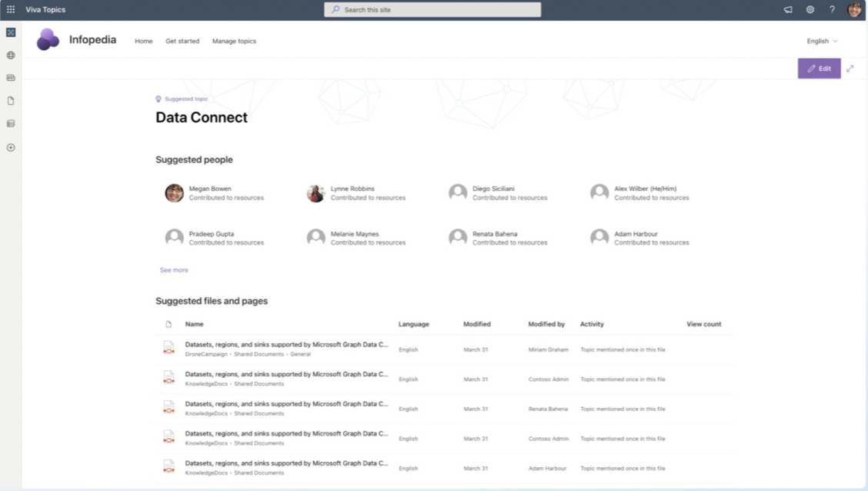The width and height of the screenshot is (868, 491).
Task: Click the page icon in left sidebar
Action: click(11, 101)
